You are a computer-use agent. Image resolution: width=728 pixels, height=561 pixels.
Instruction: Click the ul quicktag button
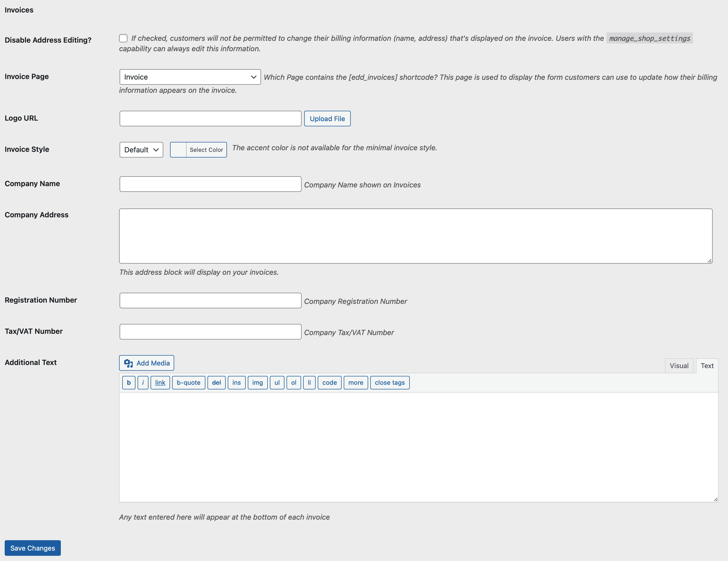coord(277,383)
